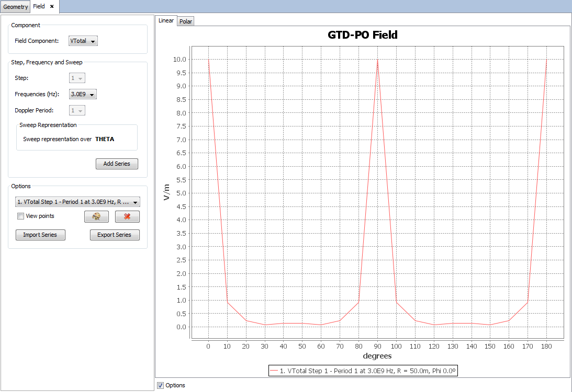The image size is (572, 392).
Task: Click the degrees x-axis label
Action: 377,356
